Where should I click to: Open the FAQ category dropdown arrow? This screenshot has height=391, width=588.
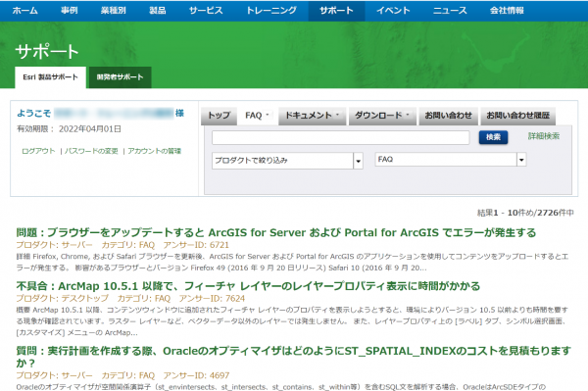(521, 160)
